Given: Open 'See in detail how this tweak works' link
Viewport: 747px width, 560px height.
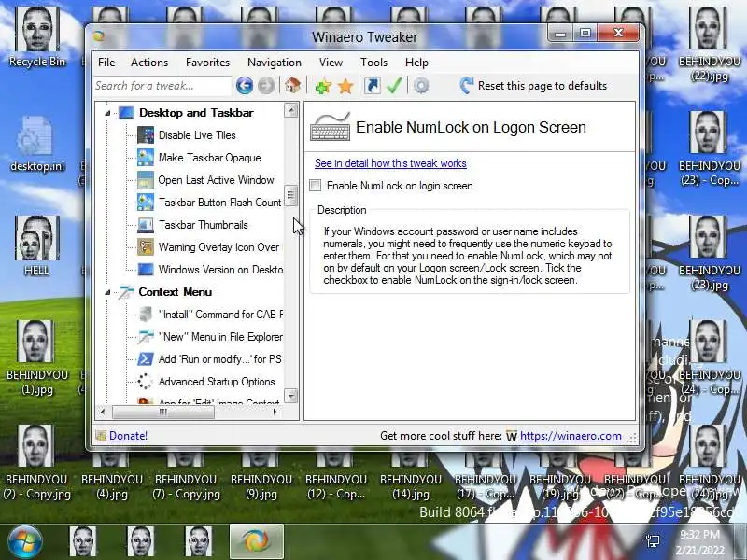Looking at the screenshot, I should click(x=390, y=163).
